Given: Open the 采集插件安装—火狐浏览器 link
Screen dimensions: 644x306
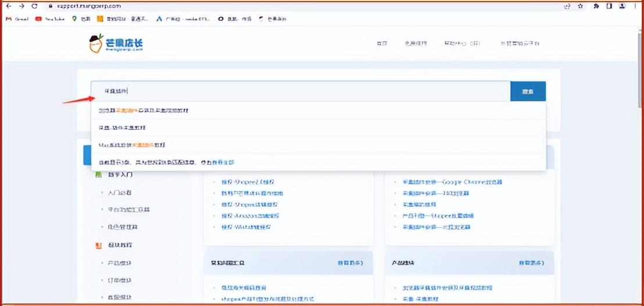Looking at the screenshot, I should click(437, 227).
